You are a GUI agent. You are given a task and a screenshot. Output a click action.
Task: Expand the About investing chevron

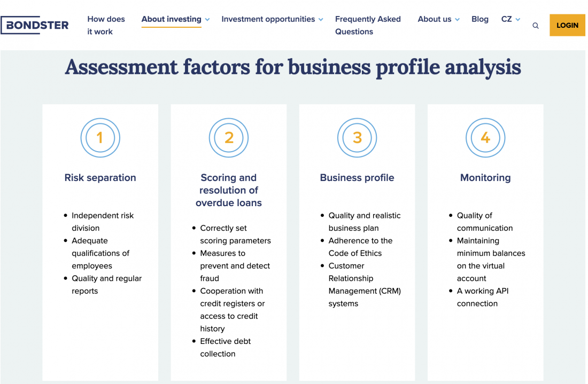pos(207,19)
